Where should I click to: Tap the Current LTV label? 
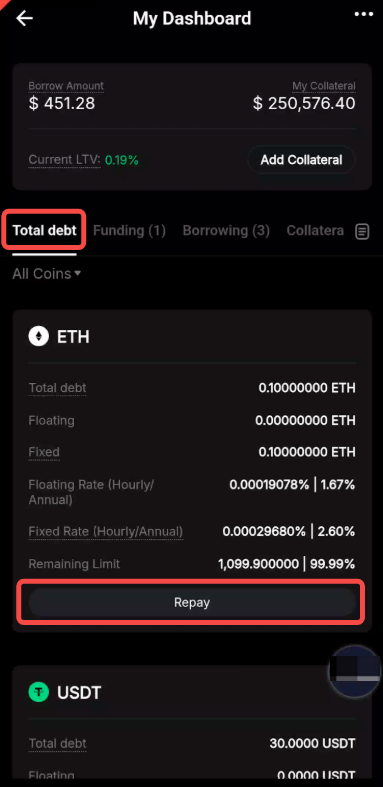coord(66,160)
